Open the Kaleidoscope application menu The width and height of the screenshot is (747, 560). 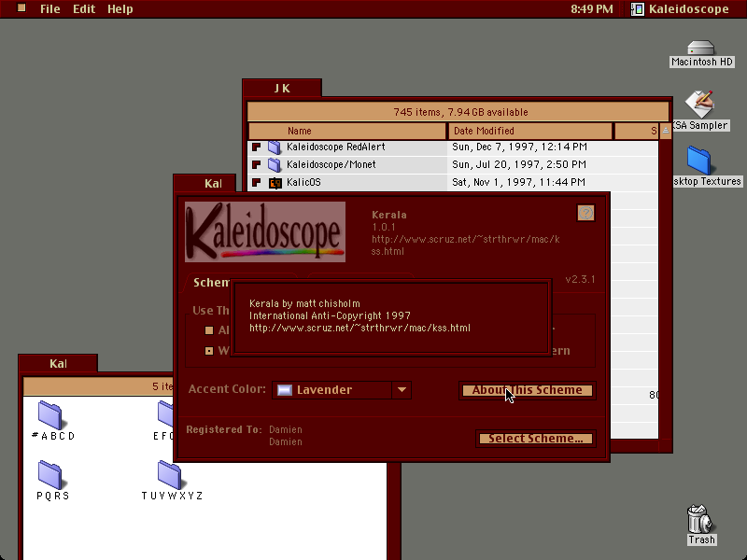coord(681,9)
